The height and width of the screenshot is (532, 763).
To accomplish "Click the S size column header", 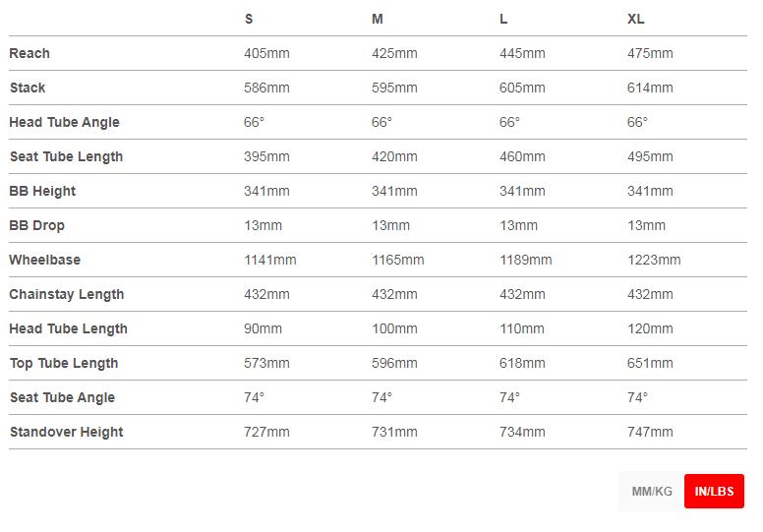I will tap(249, 19).
